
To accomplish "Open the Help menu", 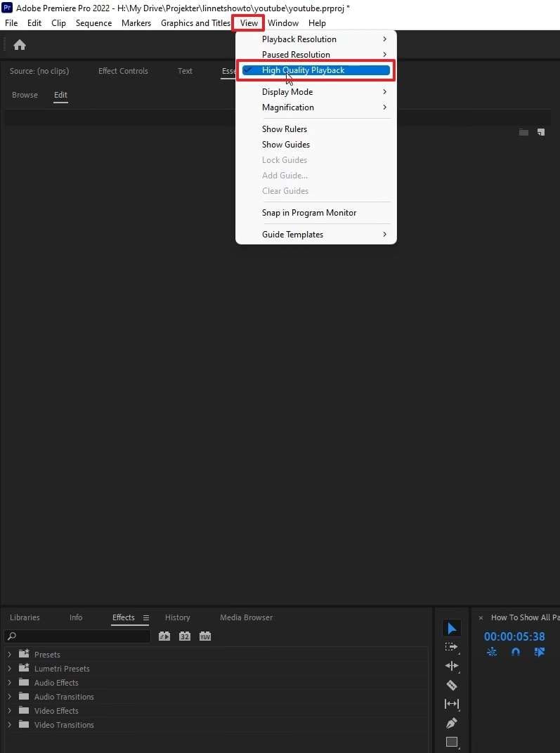I will click(x=317, y=23).
